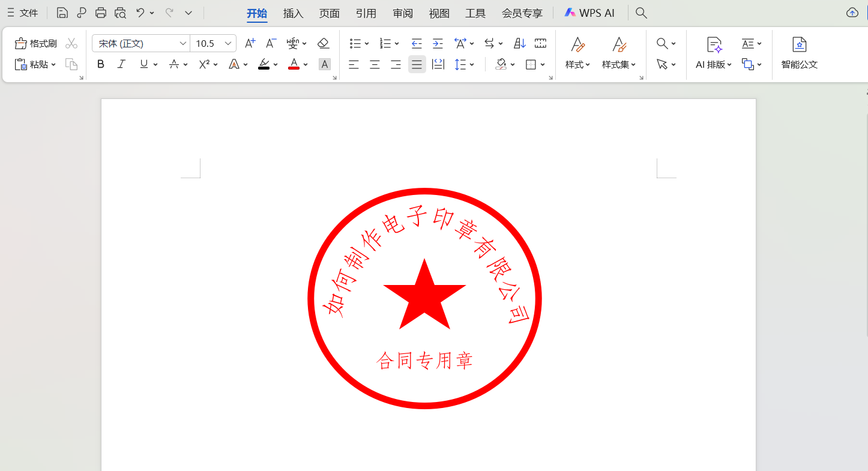Click the clear formatting eraser icon
This screenshot has width=868, height=471.
(x=324, y=43)
